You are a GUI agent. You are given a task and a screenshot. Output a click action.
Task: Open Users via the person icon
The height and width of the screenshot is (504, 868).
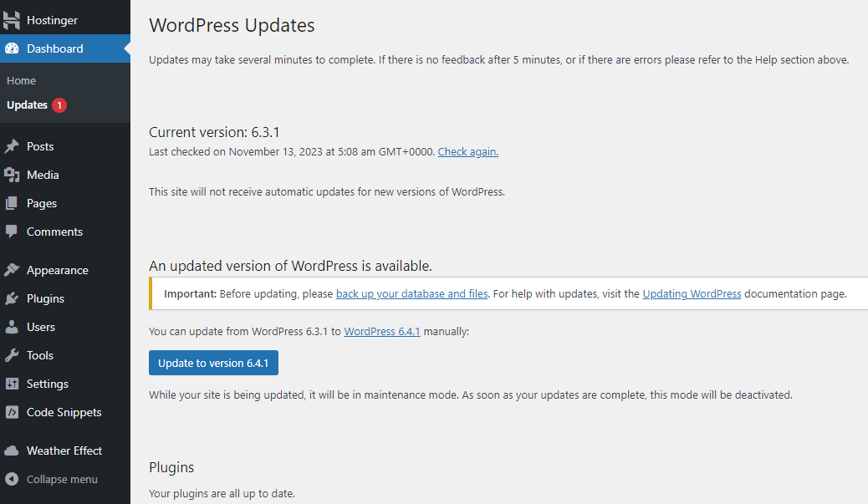click(13, 326)
